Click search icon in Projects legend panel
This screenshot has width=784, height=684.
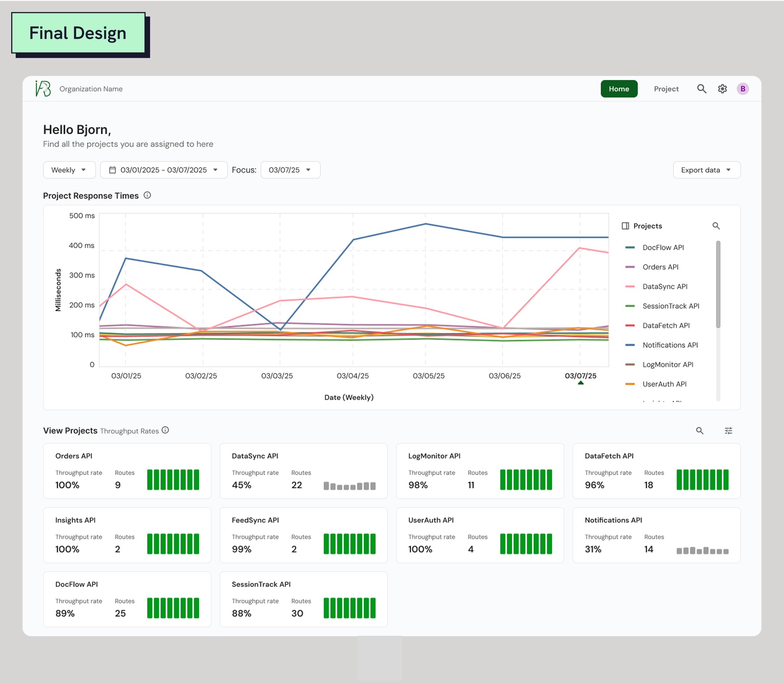pos(716,226)
